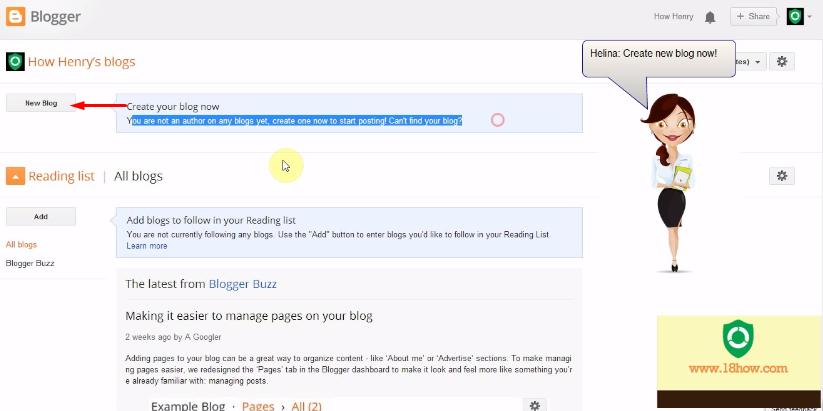Image resolution: width=823 pixels, height=411 pixels.
Task: Select Blogger Buzz in sidebar
Action: pos(30,263)
